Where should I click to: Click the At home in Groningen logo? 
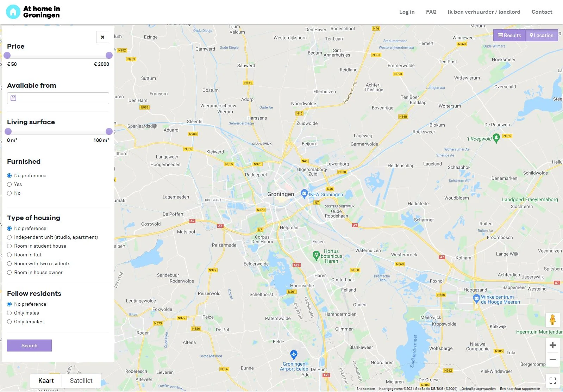click(x=33, y=12)
